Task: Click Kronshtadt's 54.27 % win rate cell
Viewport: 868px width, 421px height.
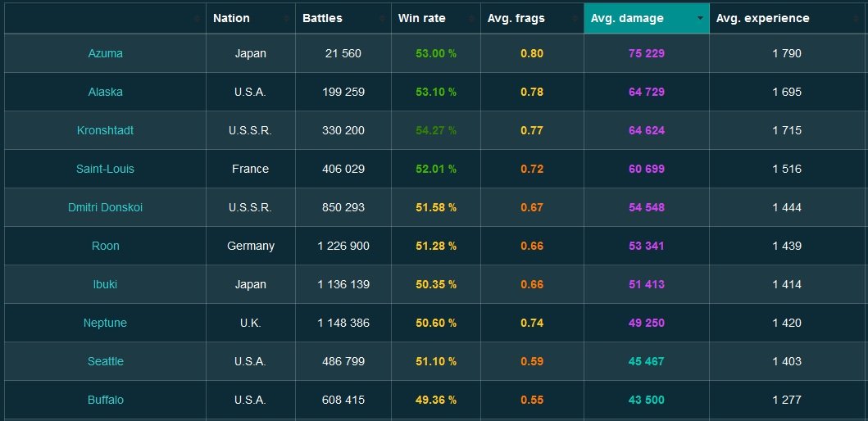Action: (436, 130)
